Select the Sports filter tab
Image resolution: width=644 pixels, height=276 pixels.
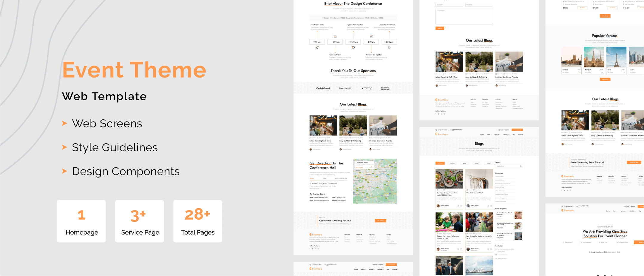(x=464, y=163)
